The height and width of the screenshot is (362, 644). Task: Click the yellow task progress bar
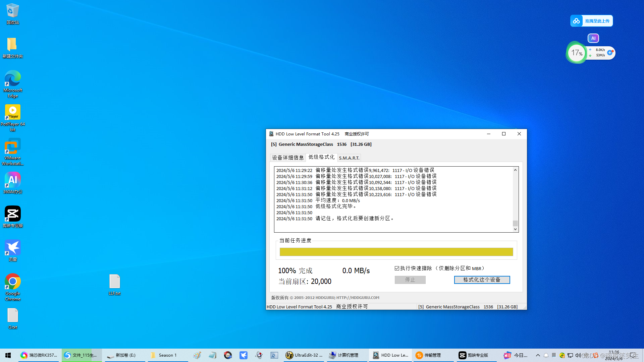point(396,252)
